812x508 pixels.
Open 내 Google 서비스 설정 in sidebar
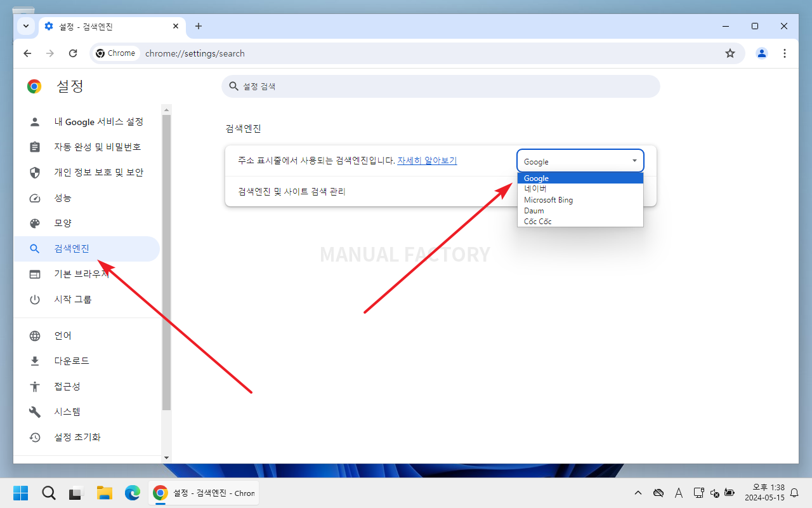coord(87,122)
